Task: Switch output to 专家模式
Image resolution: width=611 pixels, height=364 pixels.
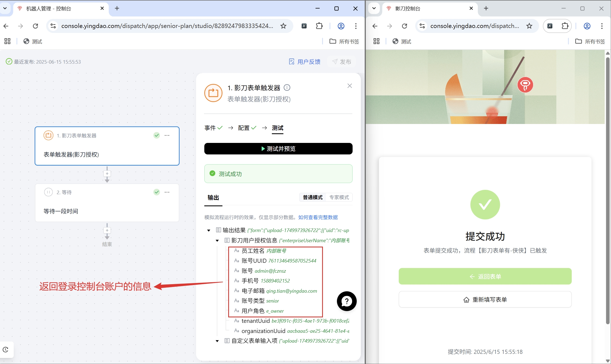Action: click(x=339, y=197)
